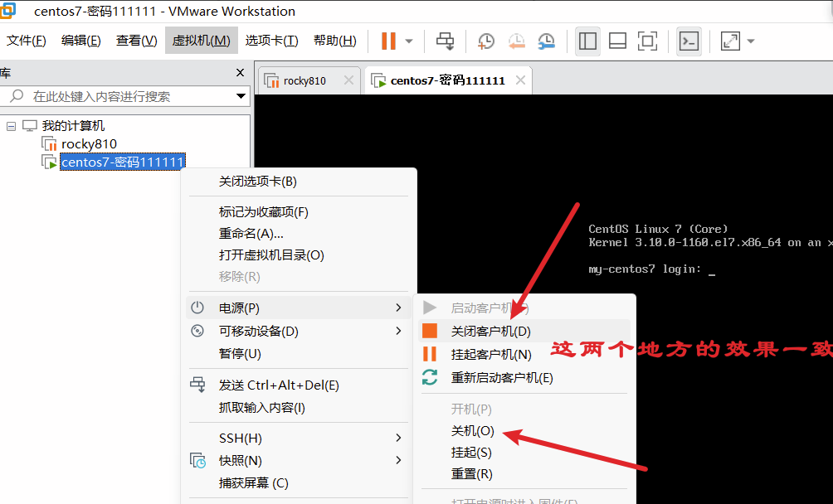
Task: Choose 打开虚拟机目录(O) in context menu
Action: (299, 255)
